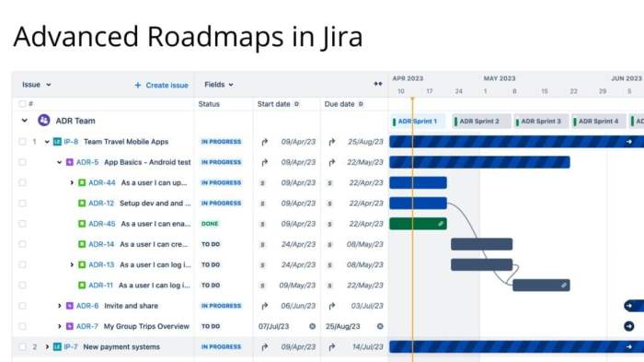Click the collapse columns arrows icon
Viewport: 644px width, 362px height.
pos(378,84)
